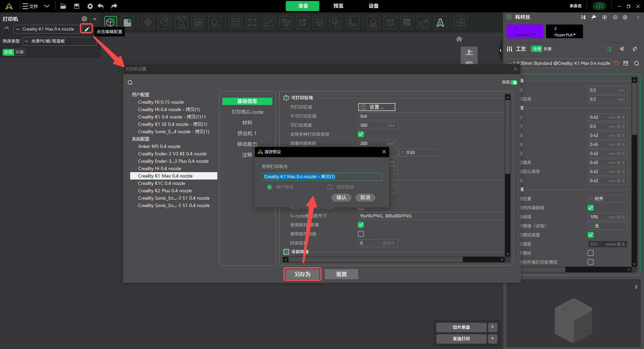Image resolution: width=644 pixels, height=349 pixels.
Task: Uncheck the wipe speed checkbox in process panel
Action: pyautogui.click(x=591, y=235)
